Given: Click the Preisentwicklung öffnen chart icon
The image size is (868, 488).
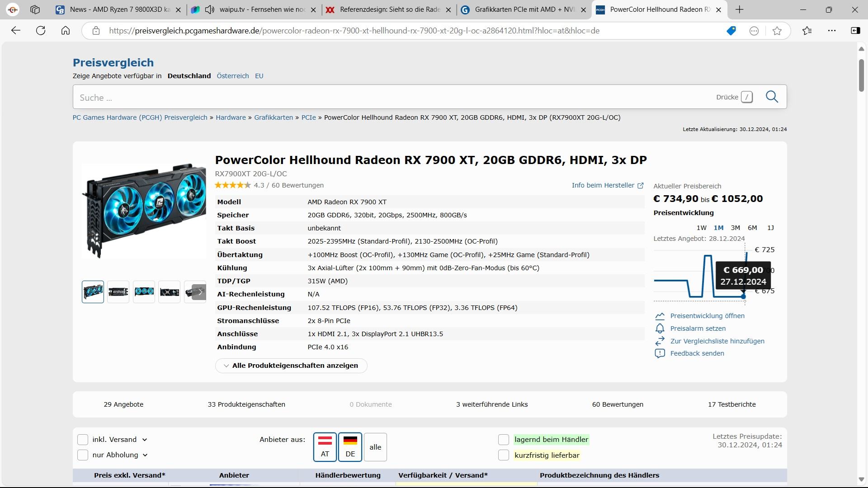Looking at the screenshot, I should [x=660, y=316].
